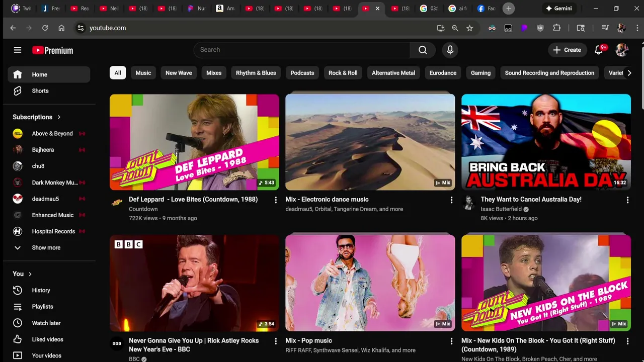Select the Podcasts filter chip
This screenshot has height=362, width=644.
coord(302,73)
